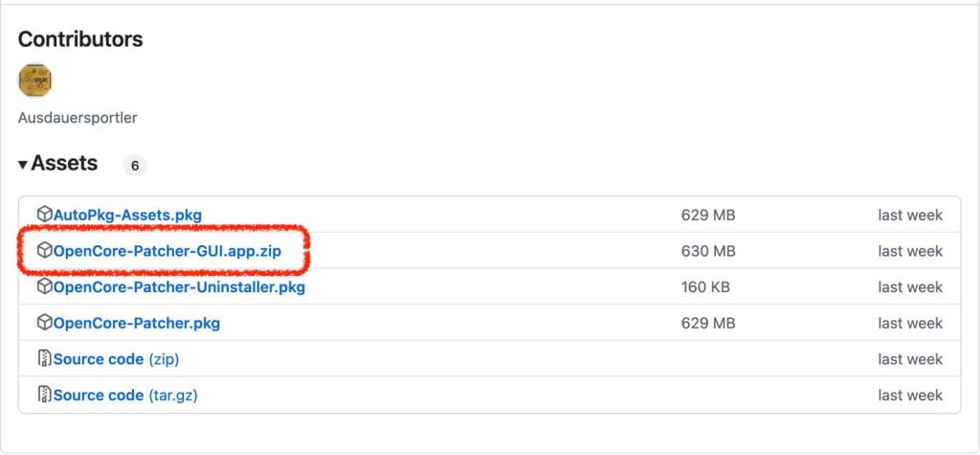Click the Assets heading text
Screen dimensions: 980x455
pos(64,164)
